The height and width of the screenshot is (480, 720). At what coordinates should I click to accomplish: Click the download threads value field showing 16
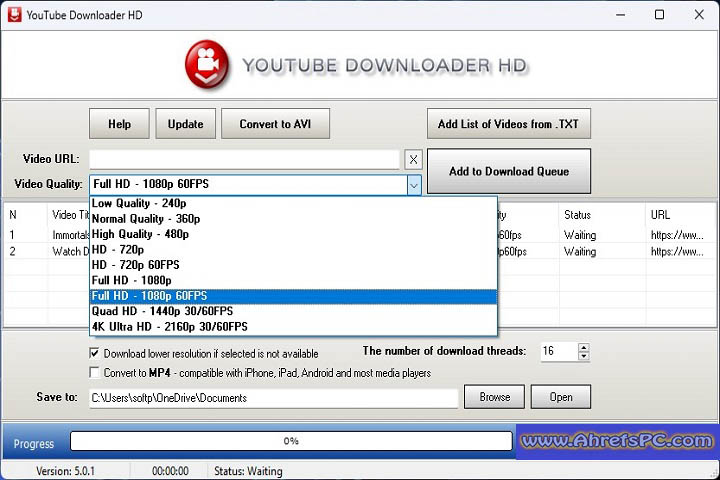(559, 352)
